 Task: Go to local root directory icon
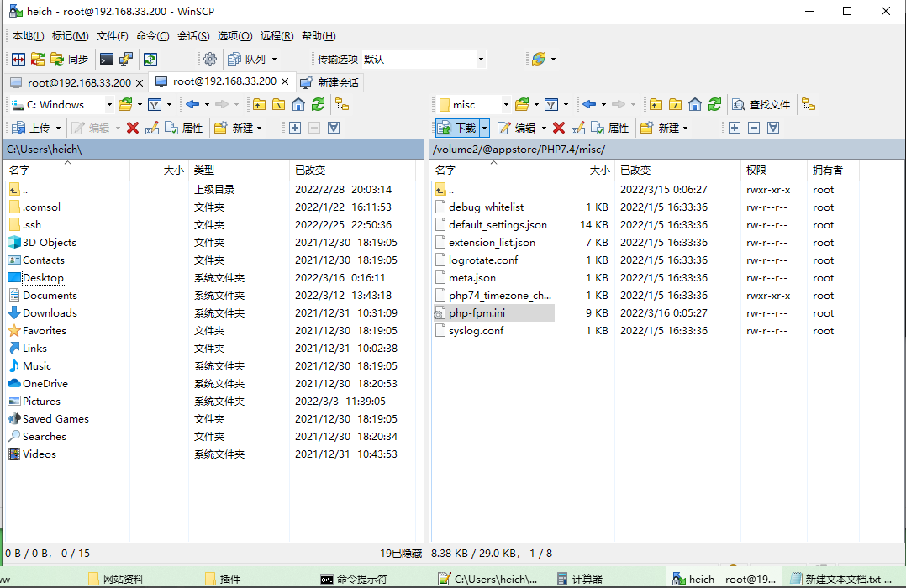[278, 104]
